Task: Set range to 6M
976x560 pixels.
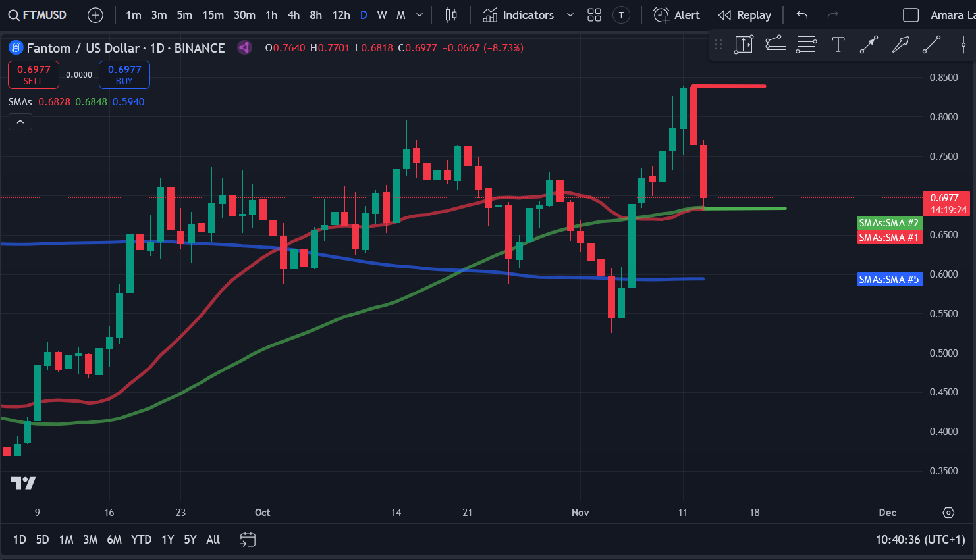Action: pos(115,540)
